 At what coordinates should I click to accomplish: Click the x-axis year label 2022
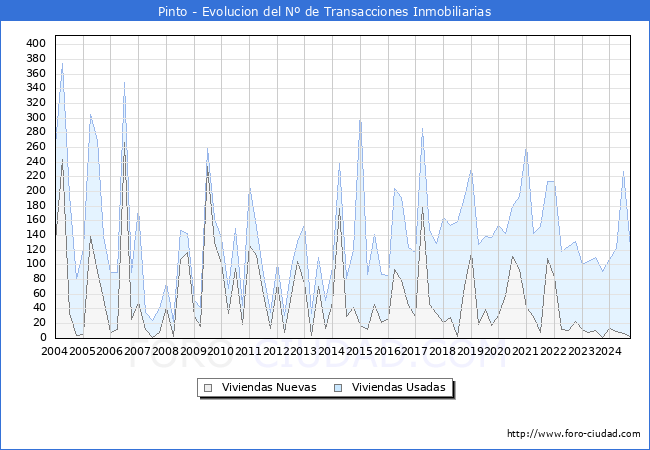pyautogui.click(x=553, y=351)
